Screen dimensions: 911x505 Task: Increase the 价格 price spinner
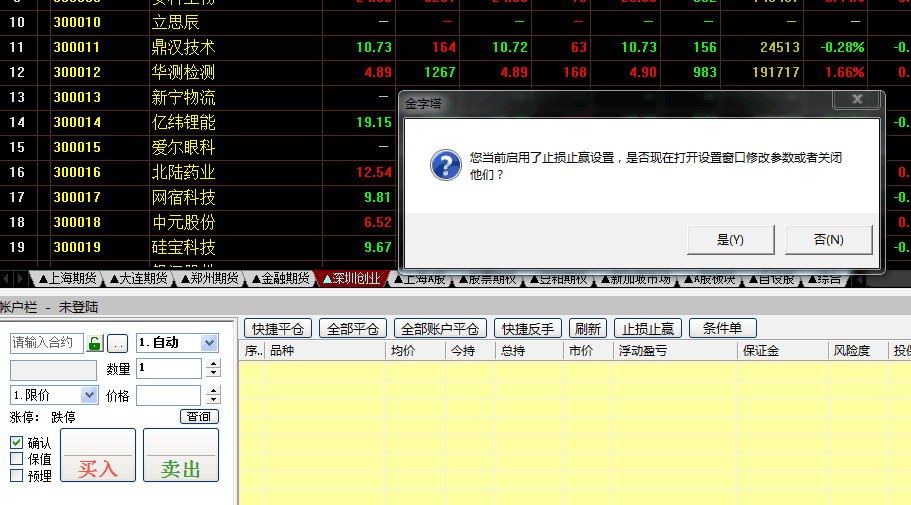[x=214, y=391]
